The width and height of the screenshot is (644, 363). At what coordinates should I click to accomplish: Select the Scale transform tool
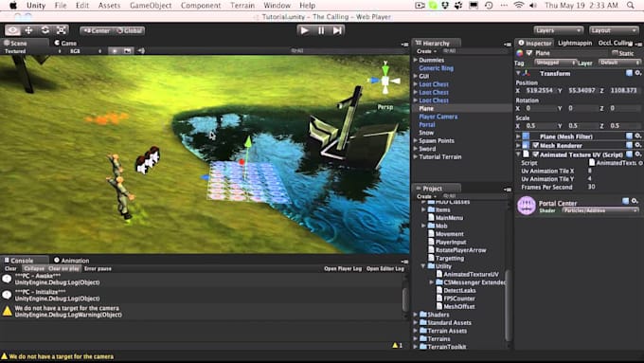click(62, 30)
